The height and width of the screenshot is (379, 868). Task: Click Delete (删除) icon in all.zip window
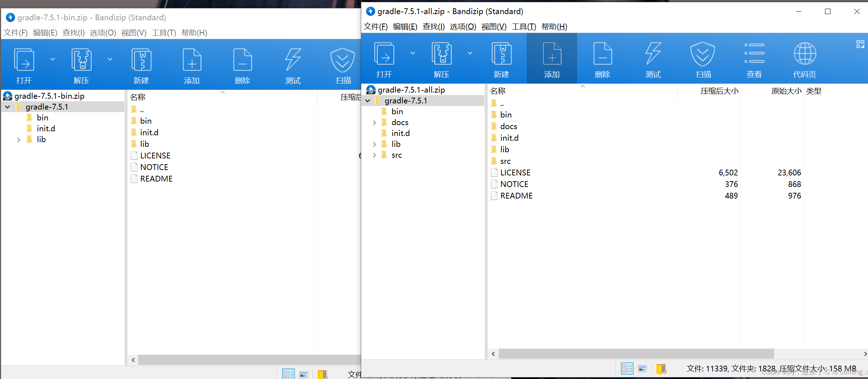603,54
